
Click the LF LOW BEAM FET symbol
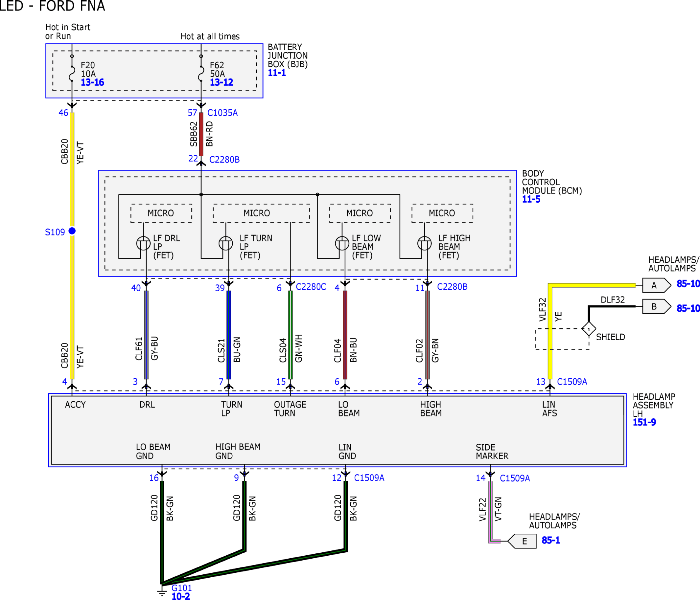(342, 243)
